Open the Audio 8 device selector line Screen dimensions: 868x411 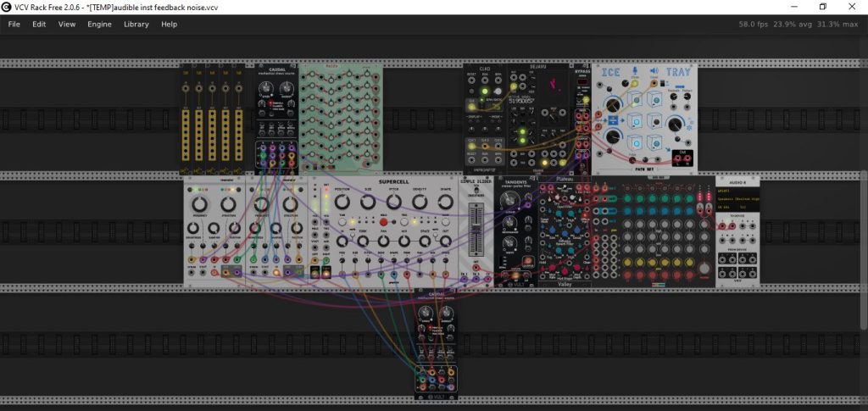point(737,198)
